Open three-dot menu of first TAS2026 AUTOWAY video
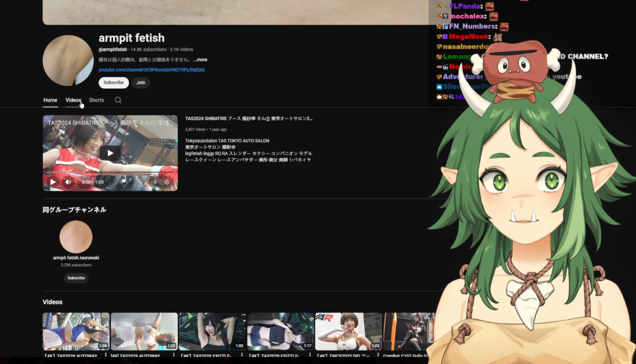636x364 pixels. coord(106,355)
